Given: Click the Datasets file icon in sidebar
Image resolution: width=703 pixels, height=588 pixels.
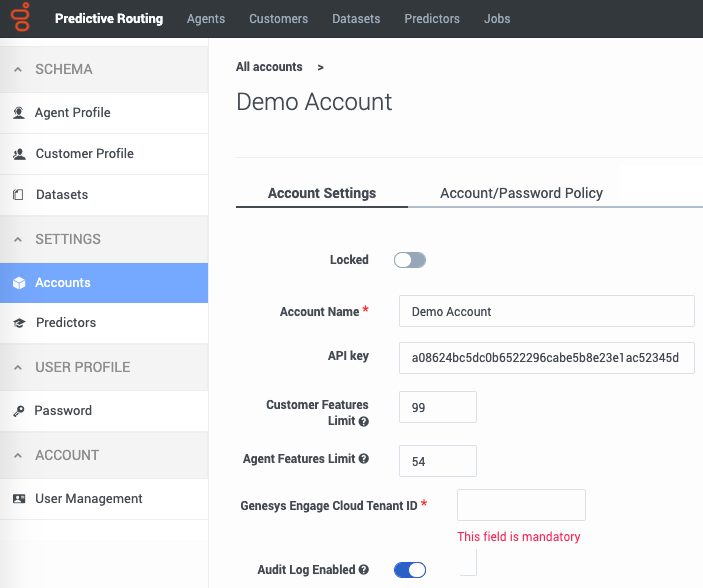Looking at the screenshot, I should click(x=18, y=195).
